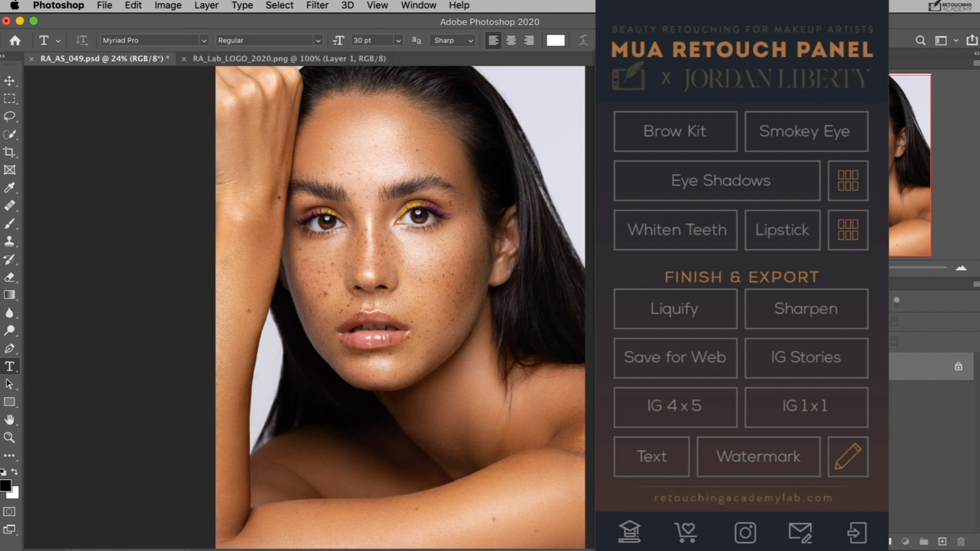Click the Instagram panel icon
This screenshot has width=980, height=551.
coord(743,532)
